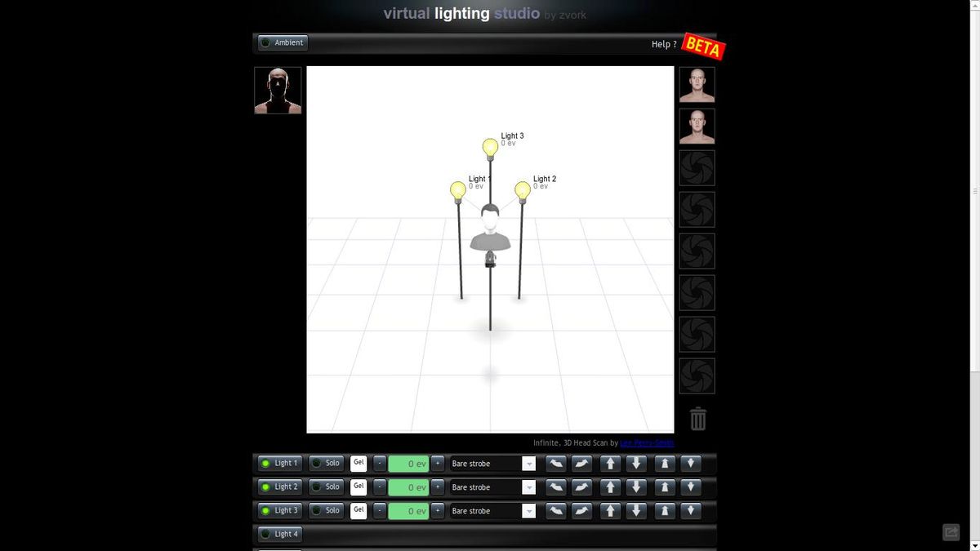Raise Light 1 with the up arrow
Image resolution: width=980 pixels, height=551 pixels.
(610, 464)
